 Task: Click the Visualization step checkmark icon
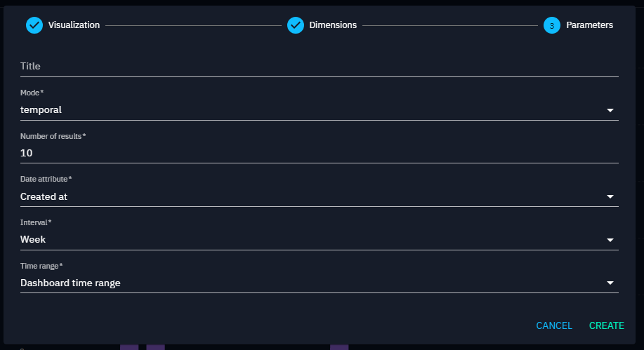[x=34, y=25]
